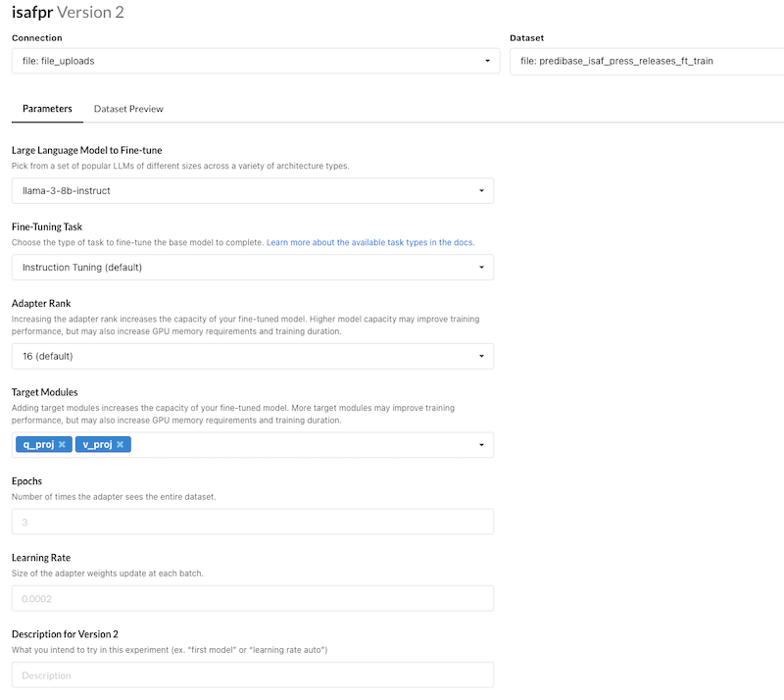Click empty area in Target Modules box
Image resolution: width=784 pixels, height=700 pixels.
pos(294,445)
